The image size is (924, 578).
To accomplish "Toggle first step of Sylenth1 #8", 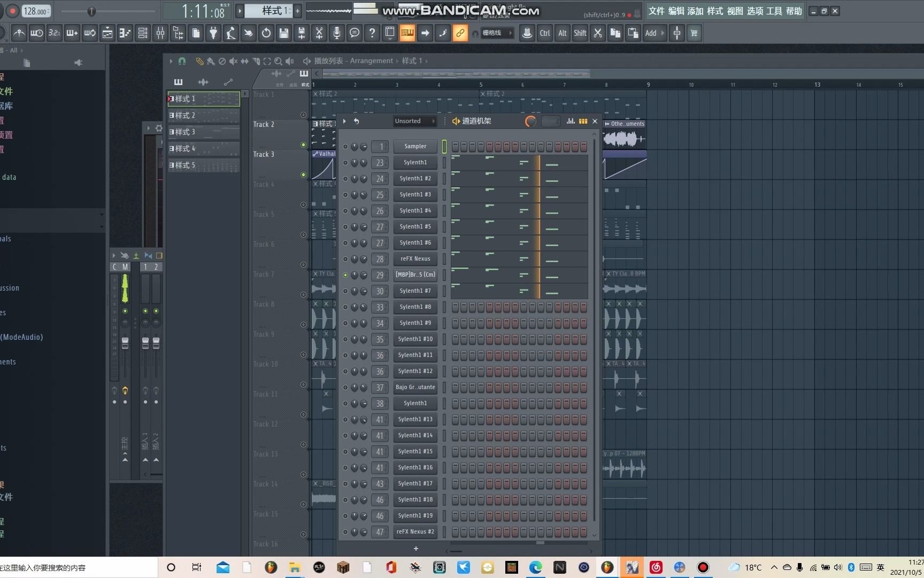I will point(455,307).
